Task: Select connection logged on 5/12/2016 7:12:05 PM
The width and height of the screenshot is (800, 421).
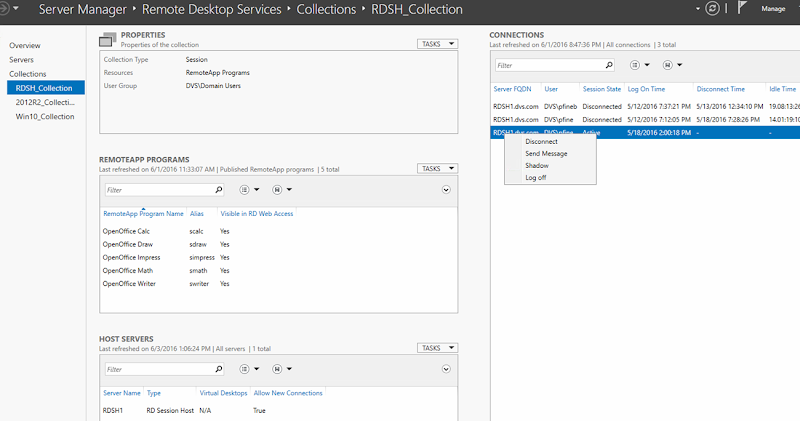Action: 645,119
